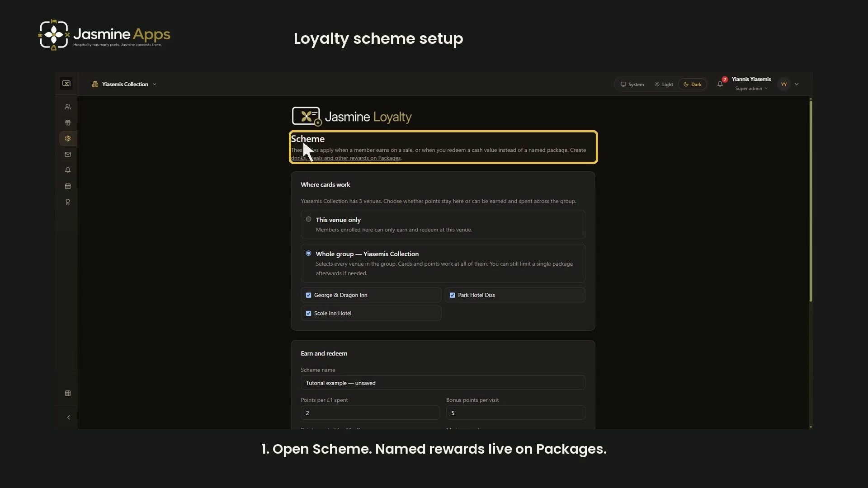Click the top bar notifications bell with badge

(x=720, y=84)
